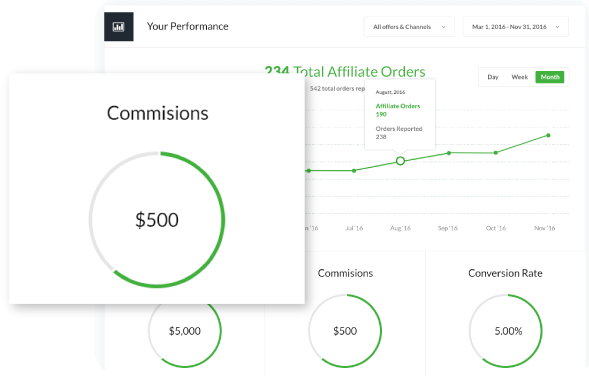Click the July data point on the chart

354,171
